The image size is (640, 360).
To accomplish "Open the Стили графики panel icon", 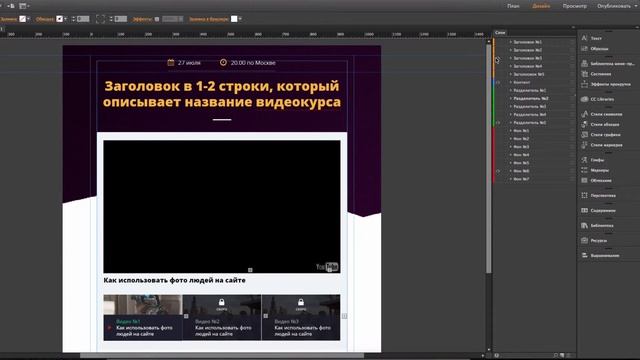I will click(x=584, y=134).
